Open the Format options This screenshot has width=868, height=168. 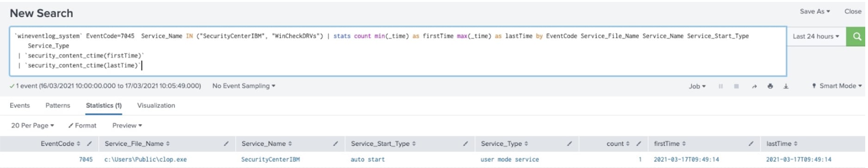coord(82,126)
